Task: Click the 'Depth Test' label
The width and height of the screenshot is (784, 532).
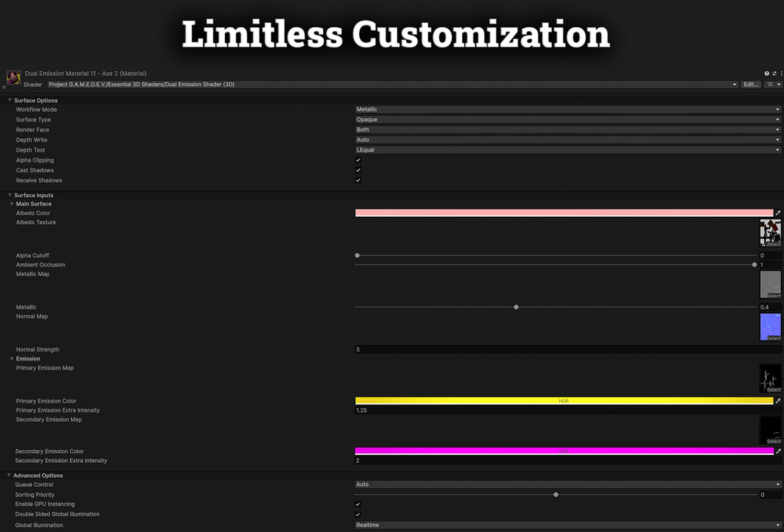Action: pyautogui.click(x=31, y=150)
